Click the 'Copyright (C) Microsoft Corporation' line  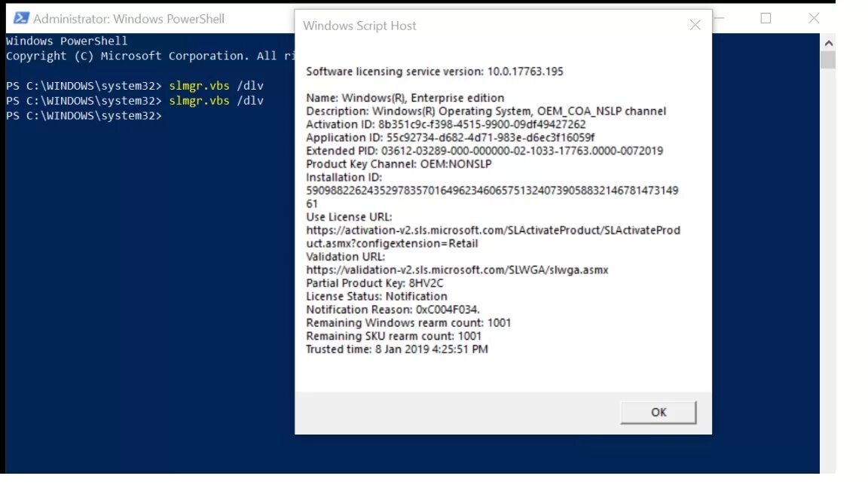[150, 56]
